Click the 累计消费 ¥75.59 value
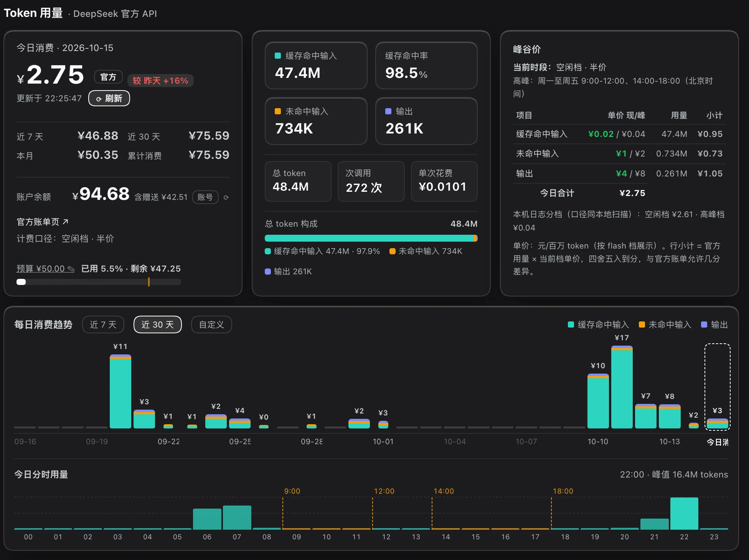This screenshot has width=749, height=560. (x=209, y=155)
